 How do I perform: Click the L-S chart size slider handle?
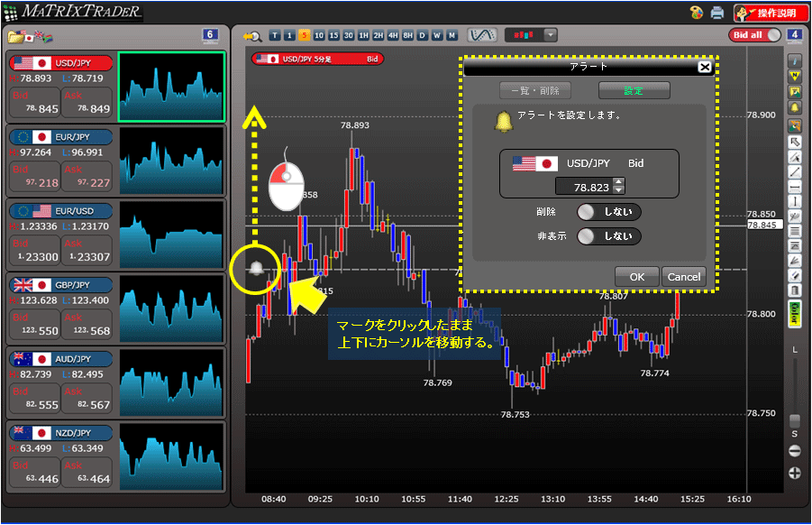794,419
